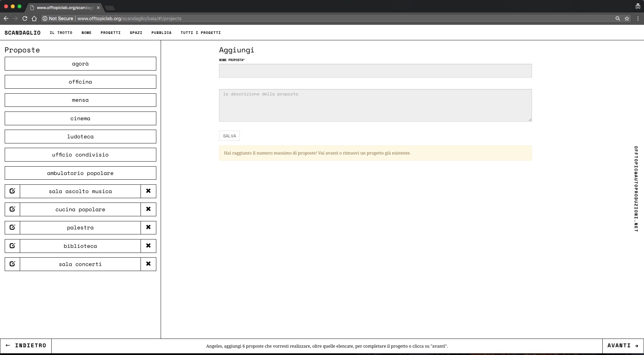Edit the sala ascolto musica proposal
Screen dimensions: 644x355
coord(12,191)
